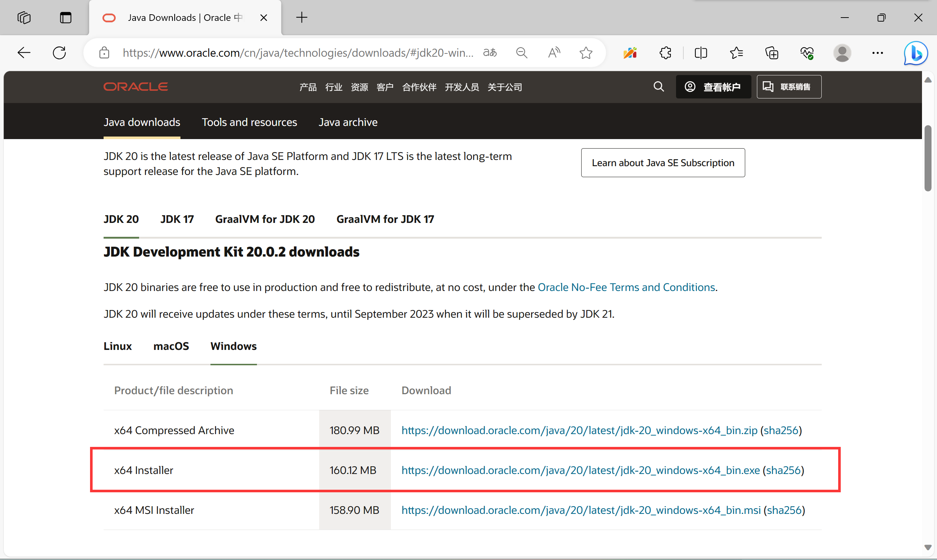
Task: Click the back arrow icon
Action: [x=24, y=53]
